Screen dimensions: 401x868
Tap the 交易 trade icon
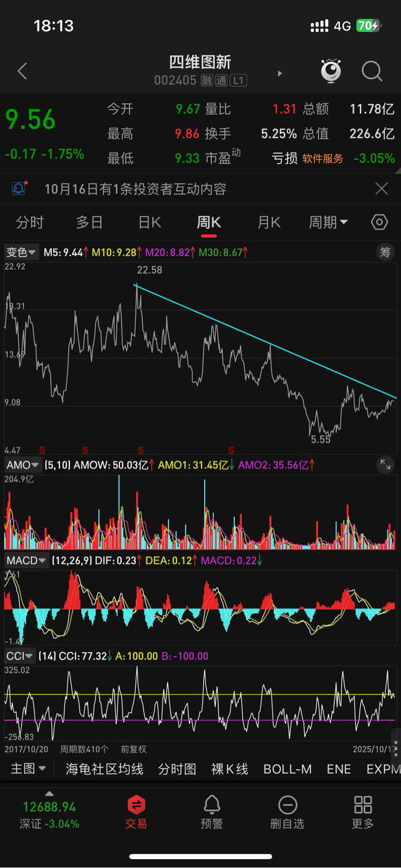pos(136,812)
